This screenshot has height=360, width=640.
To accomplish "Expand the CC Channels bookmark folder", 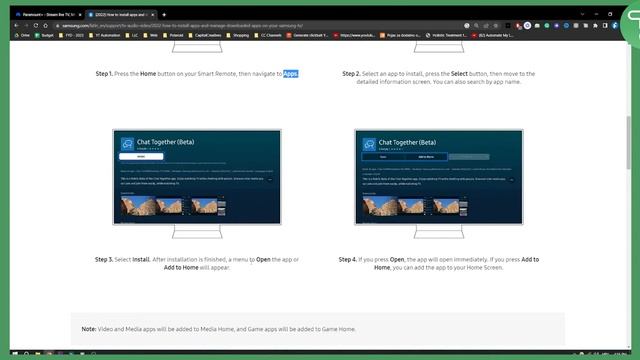I will [268, 36].
